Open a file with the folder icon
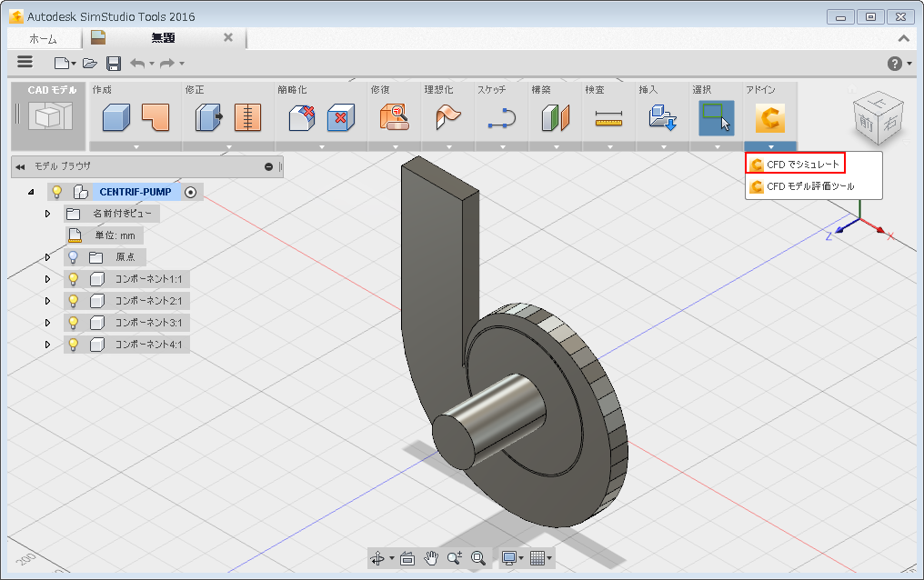 pyautogui.click(x=89, y=63)
